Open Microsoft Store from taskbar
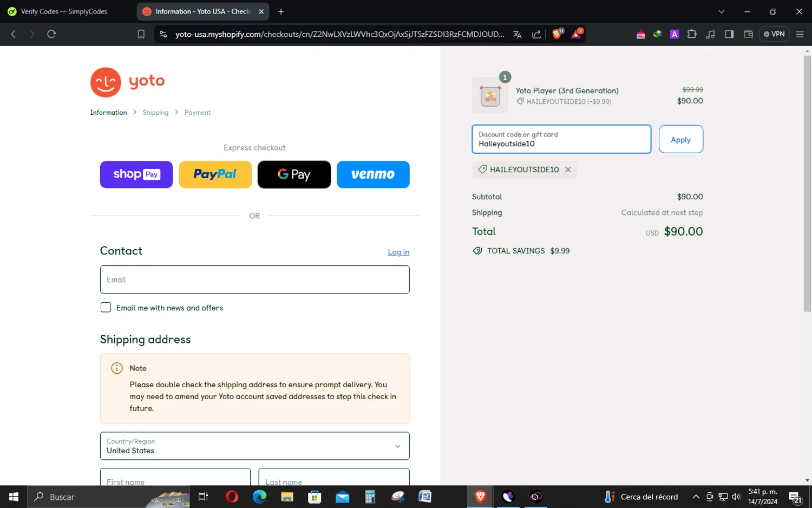 (x=315, y=497)
